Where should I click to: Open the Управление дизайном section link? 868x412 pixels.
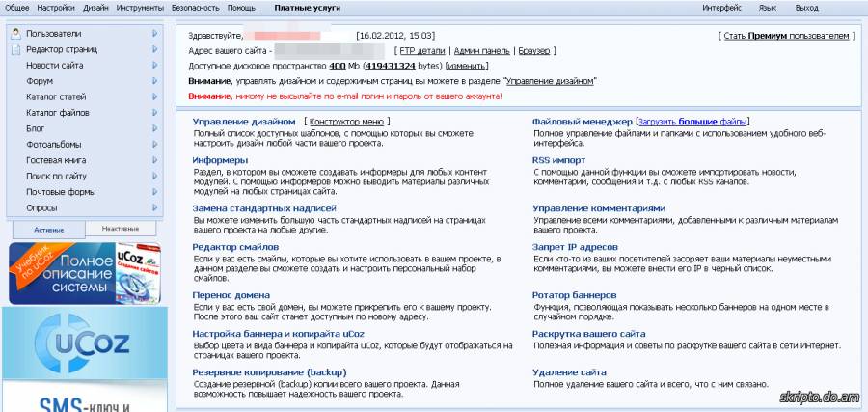243,122
